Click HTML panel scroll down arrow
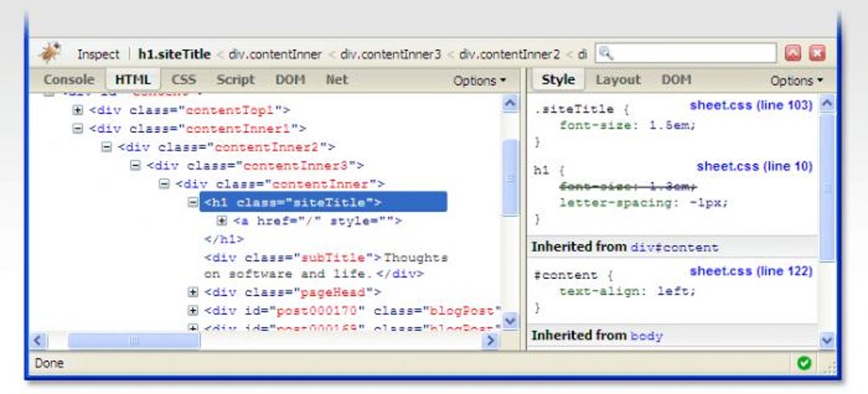This screenshot has width=868, height=394. click(510, 321)
